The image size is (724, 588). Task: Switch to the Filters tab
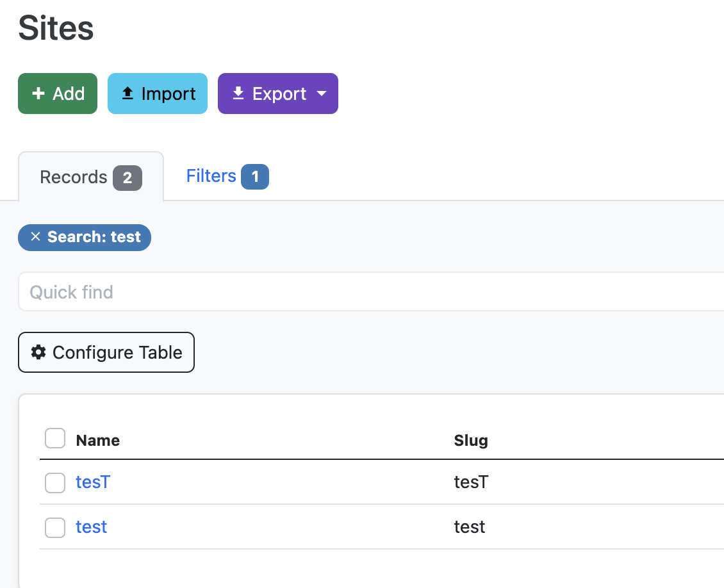click(211, 176)
